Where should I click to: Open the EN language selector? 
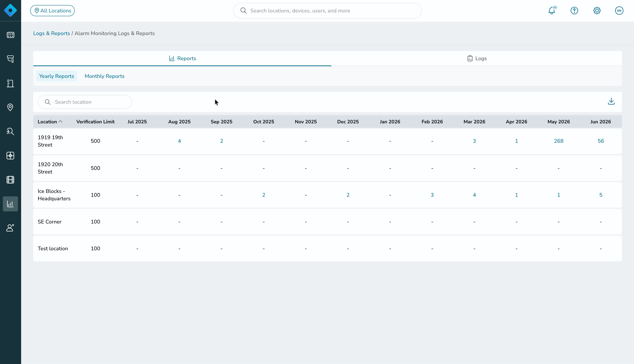(x=619, y=11)
